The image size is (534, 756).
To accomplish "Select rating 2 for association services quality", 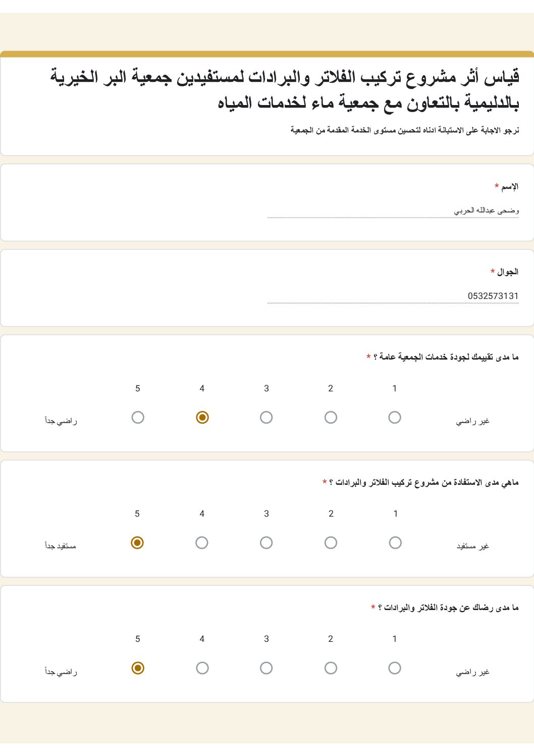I will tap(331, 418).
